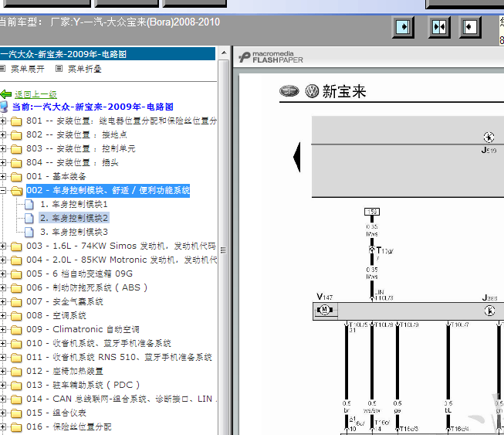Select 006 - 制动防抱死系统 (ABS) item
The image size is (504, 435).
pos(86,287)
